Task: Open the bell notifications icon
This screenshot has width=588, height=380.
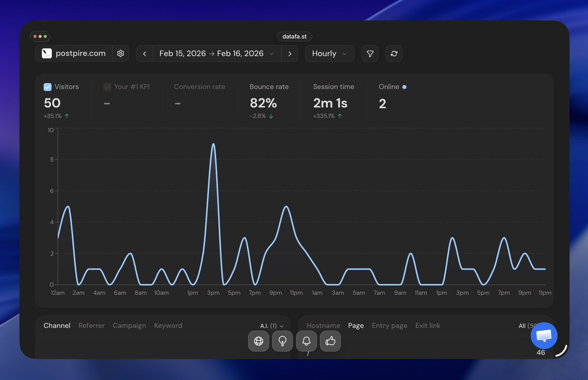Action: [x=306, y=341]
